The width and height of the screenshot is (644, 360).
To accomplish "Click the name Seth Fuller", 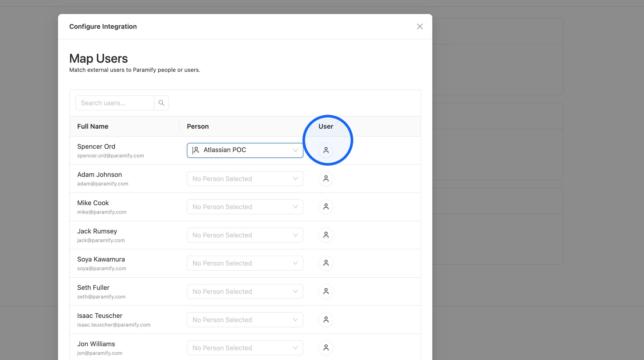I will pyautogui.click(x=93, y=287).
